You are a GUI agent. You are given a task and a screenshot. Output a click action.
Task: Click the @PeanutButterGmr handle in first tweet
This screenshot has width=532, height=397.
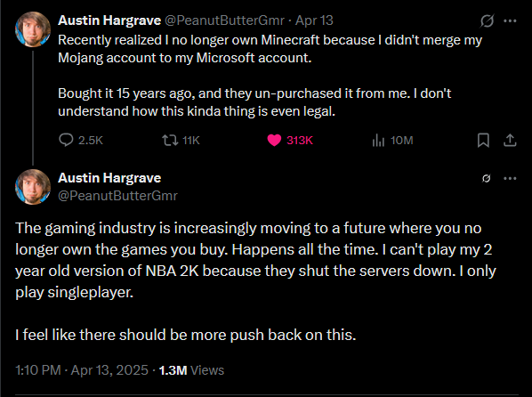pos(224,20)
